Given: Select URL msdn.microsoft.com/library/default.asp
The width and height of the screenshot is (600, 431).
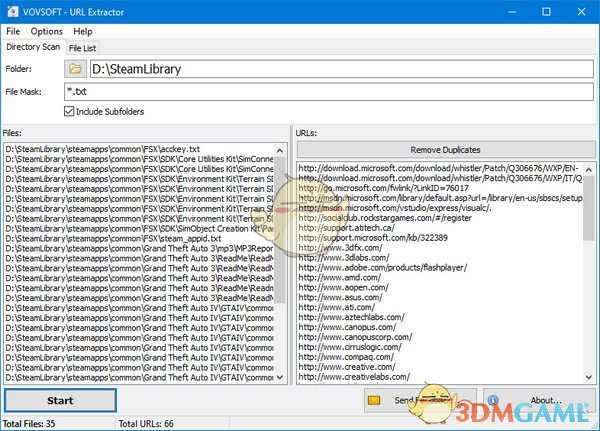Looking at the screenshot, I should point(440,198).
